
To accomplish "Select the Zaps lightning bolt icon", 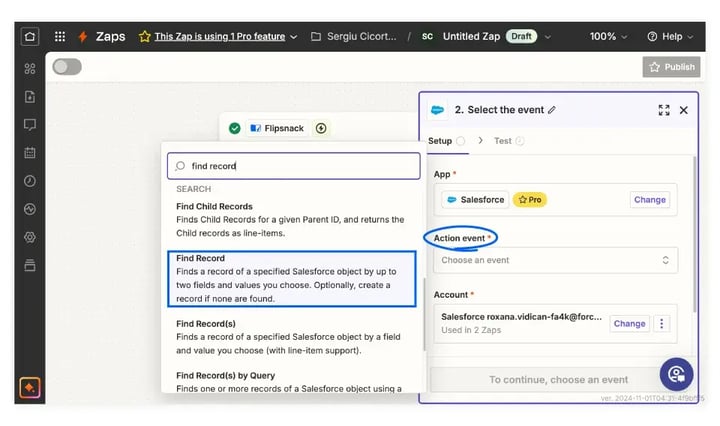I will click(x=83, y=36).
